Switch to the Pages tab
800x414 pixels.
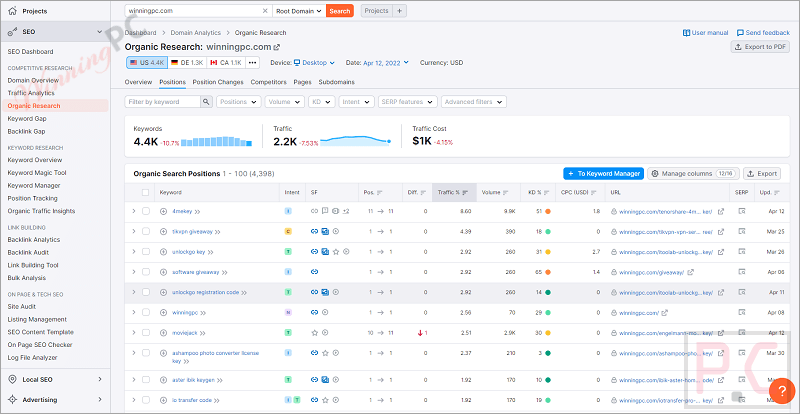(x=303, y=82)
